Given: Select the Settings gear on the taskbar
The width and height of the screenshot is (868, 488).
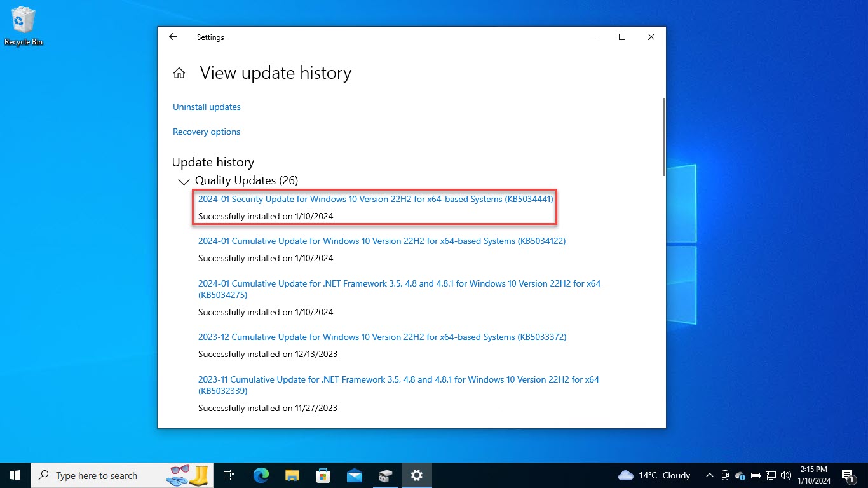Looking at the screenshot, I should [416, 475].
